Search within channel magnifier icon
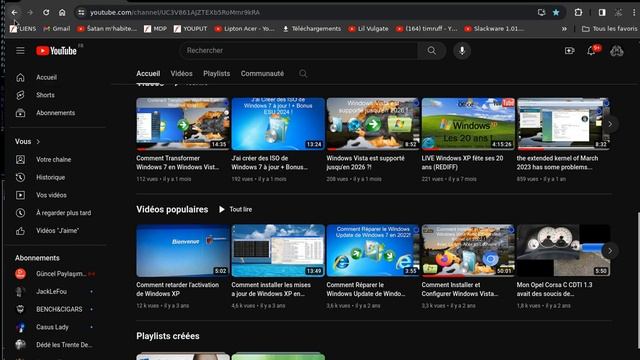The image size is (640, 360). click(303, 73)
